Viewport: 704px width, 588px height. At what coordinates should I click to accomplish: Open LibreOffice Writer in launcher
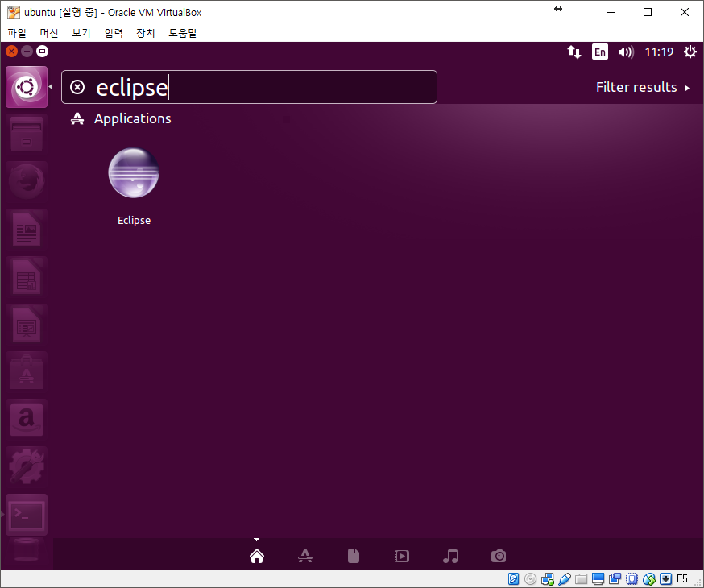27,230
